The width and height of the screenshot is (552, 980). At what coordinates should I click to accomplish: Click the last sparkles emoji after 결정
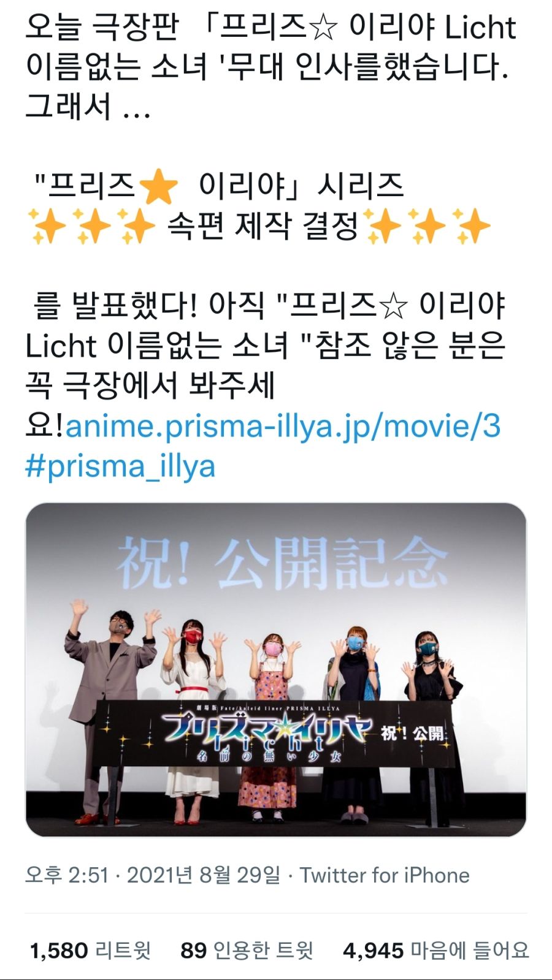click(471, 226)
